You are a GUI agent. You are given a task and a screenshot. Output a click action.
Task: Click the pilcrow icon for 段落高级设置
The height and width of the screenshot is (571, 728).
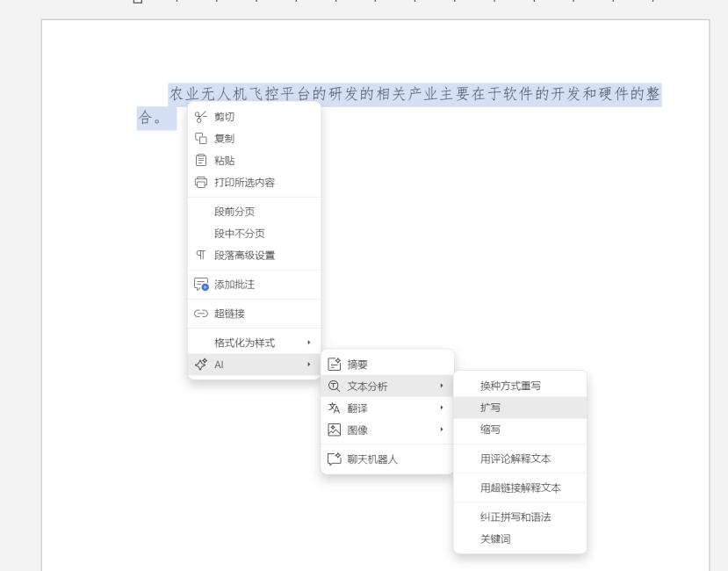click(x=200, y=255)
